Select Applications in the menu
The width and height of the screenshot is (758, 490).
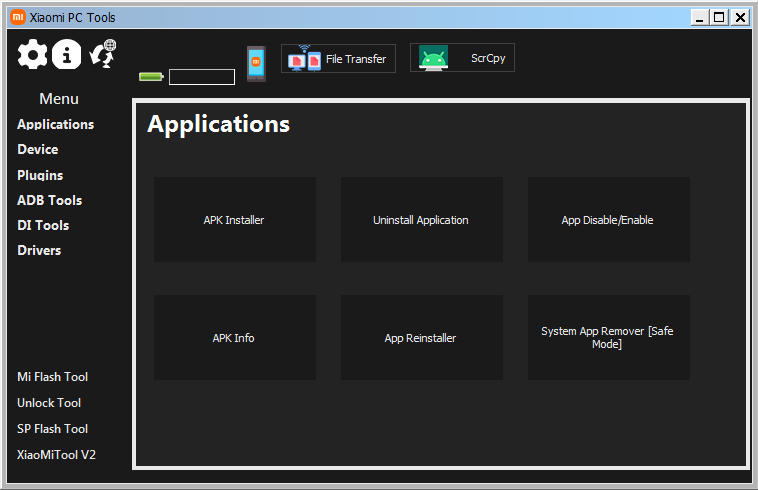(x=56, y=124)
